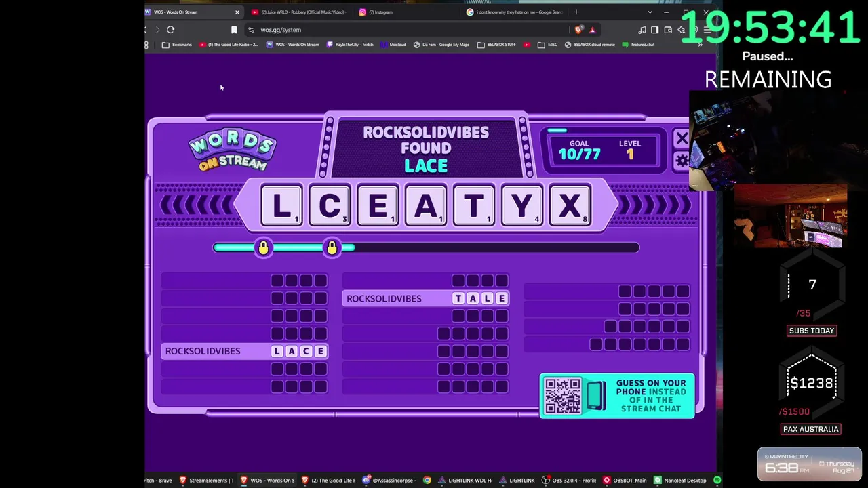The image size is (868, 488).
Task: Open StreamElements window in the taskbar
Action: (206, 481)
